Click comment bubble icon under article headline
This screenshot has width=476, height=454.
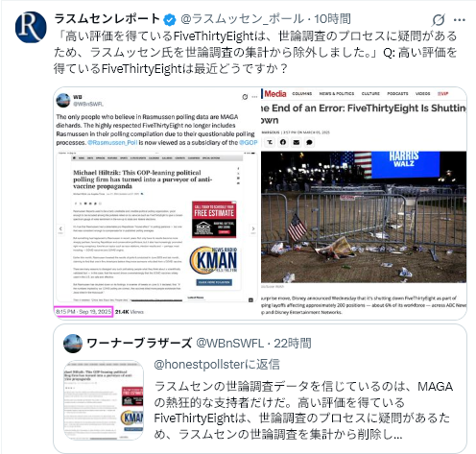[x=309, y=142]
